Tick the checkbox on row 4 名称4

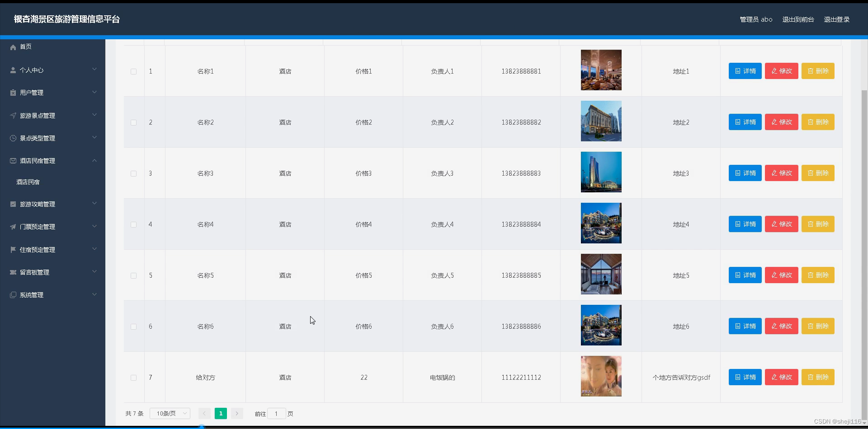tap(133, 224)
